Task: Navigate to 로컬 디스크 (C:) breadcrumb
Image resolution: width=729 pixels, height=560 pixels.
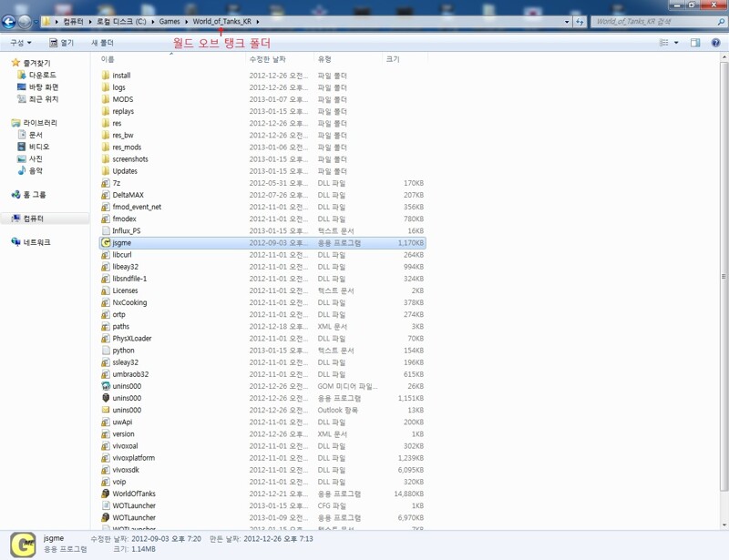Action: [121, 21]
